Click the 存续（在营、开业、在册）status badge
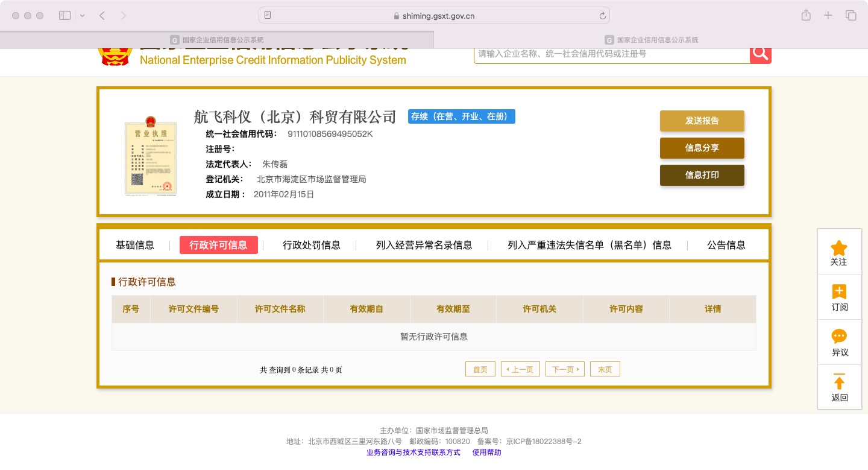 click(462, 116)
